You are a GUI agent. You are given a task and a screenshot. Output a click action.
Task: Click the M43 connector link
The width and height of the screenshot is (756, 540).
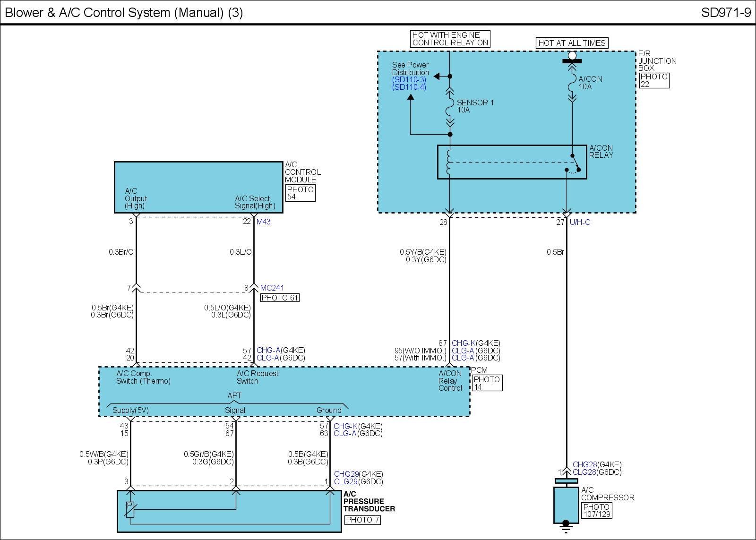click(263, 222)
